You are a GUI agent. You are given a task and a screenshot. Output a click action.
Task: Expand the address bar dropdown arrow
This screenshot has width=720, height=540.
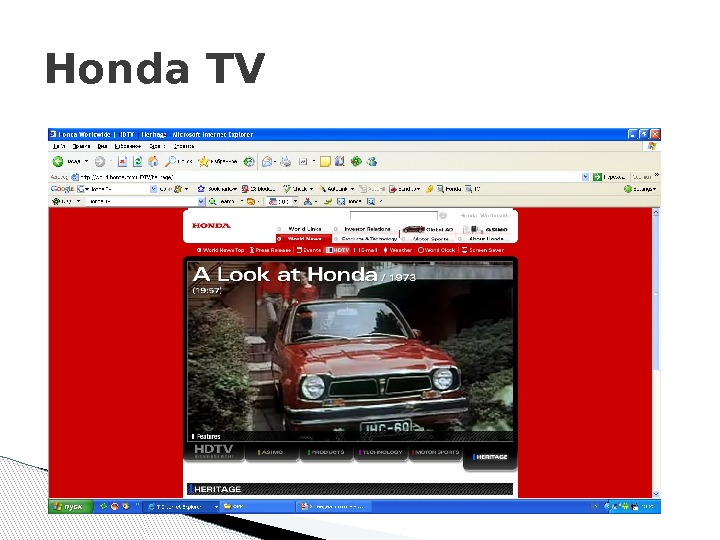585,177
